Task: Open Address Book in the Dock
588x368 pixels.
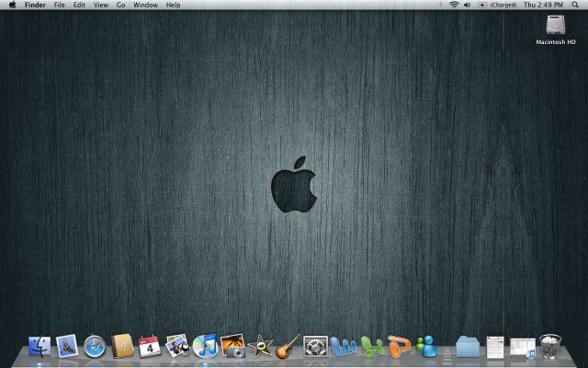Action: (x=122, y=346)
